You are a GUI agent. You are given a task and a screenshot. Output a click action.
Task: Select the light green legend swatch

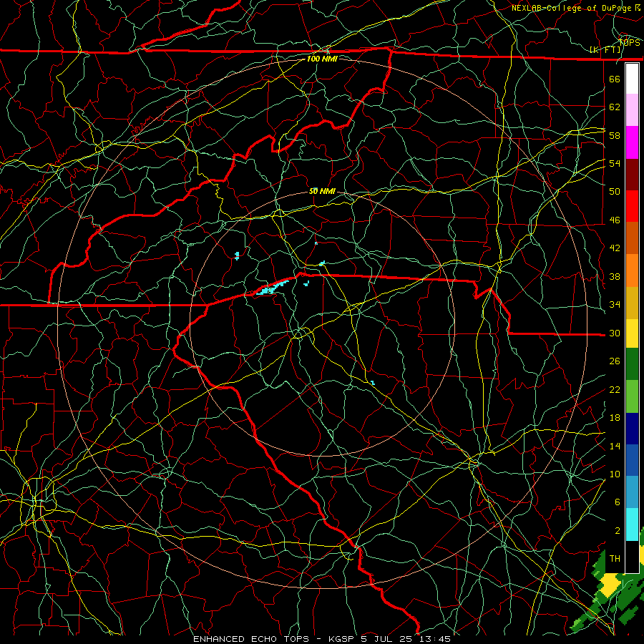[632, 396]
